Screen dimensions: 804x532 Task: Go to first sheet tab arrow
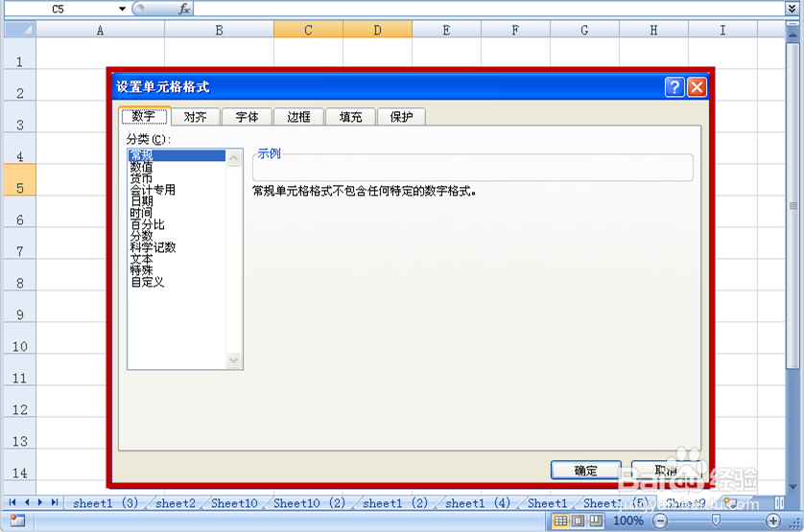click(12, 502)
